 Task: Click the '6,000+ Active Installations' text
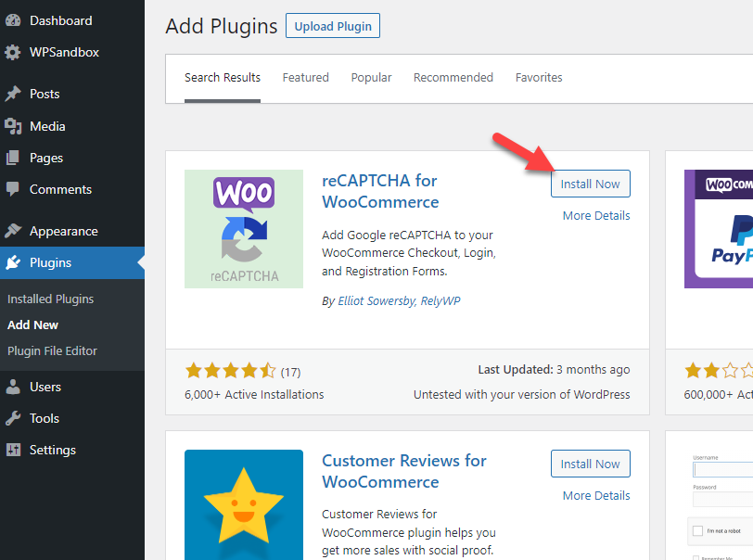[254, 395]
